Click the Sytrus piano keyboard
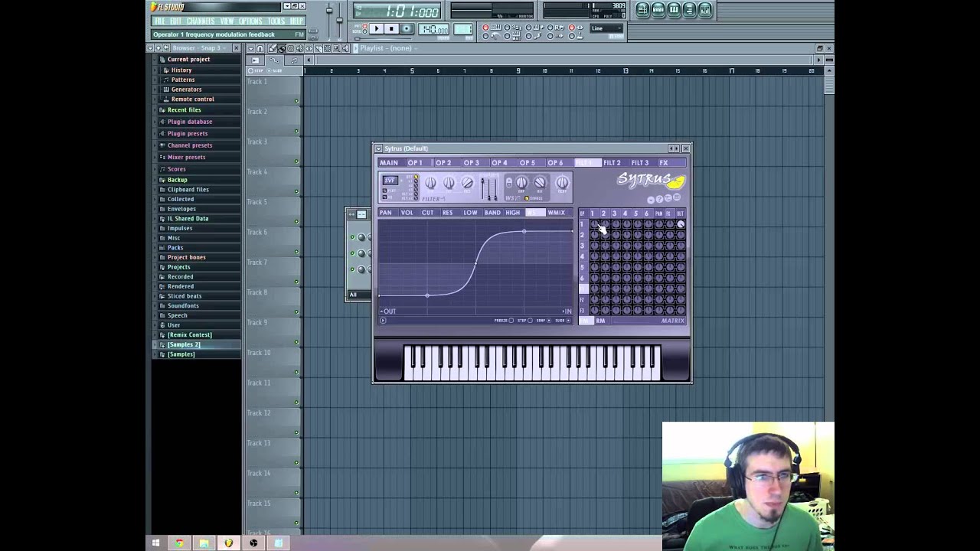This screenshot has height=551, width=980. tap(532, 362)
